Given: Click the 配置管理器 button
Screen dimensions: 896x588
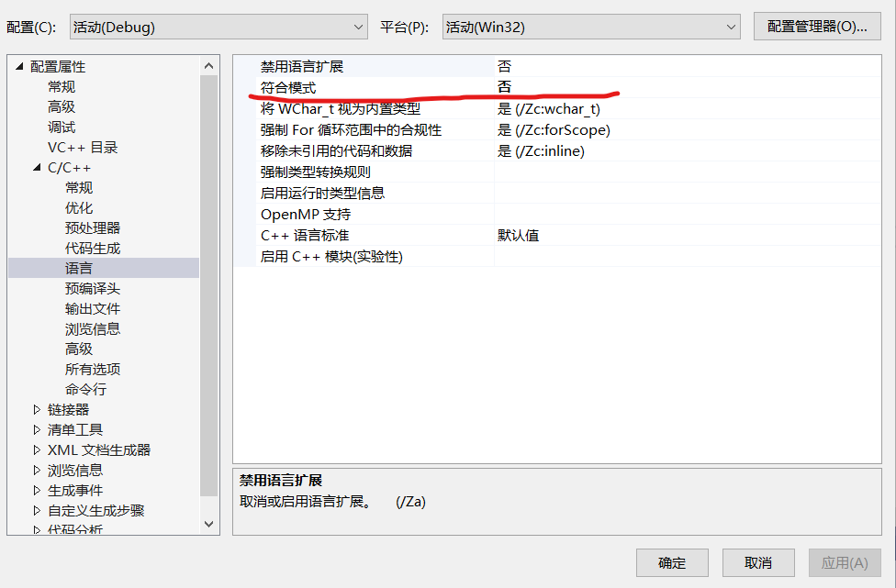Looking at the screenshot, I should click(817, 27).
